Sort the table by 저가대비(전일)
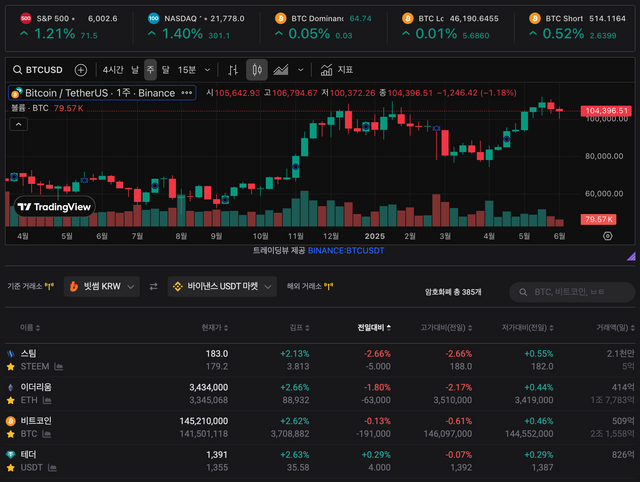640x482 pixels. tap(527, 327)
